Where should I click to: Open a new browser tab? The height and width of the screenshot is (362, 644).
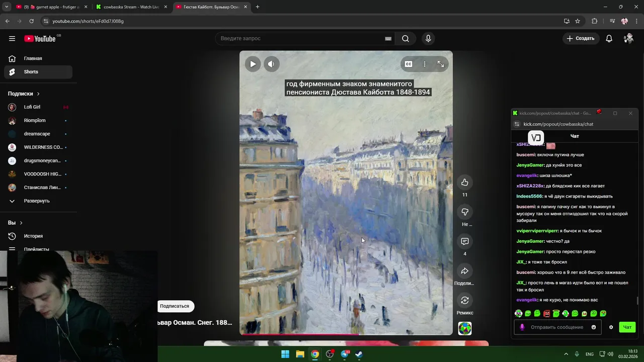coord(258,7)
